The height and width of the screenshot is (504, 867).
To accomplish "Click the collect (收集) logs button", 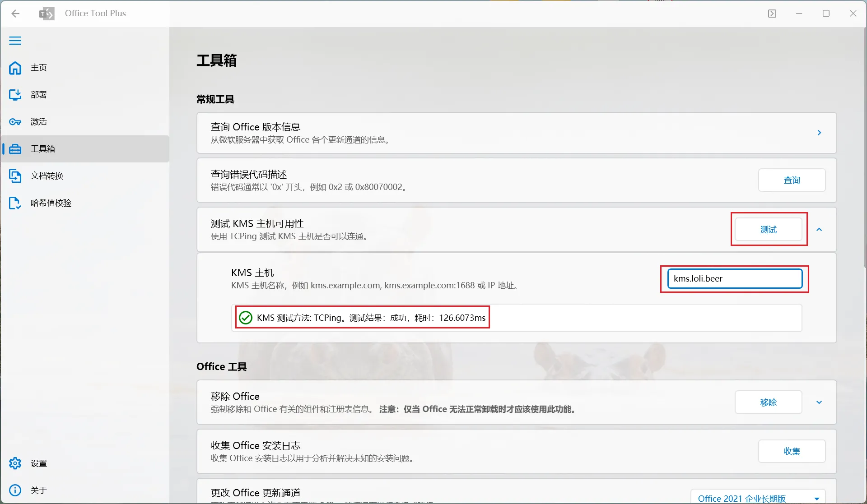I will pyautogui.click(x=792, y=451).
